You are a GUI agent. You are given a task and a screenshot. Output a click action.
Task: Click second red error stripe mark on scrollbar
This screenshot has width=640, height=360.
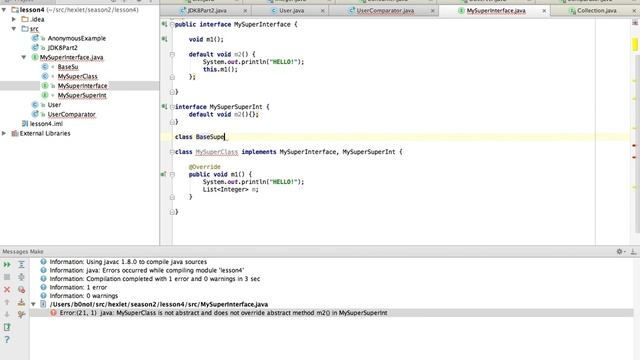[x=634, y=157]
